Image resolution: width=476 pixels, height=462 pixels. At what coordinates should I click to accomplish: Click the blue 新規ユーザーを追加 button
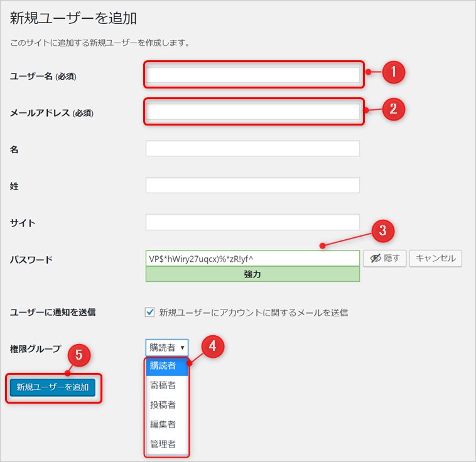coord(53,387)
